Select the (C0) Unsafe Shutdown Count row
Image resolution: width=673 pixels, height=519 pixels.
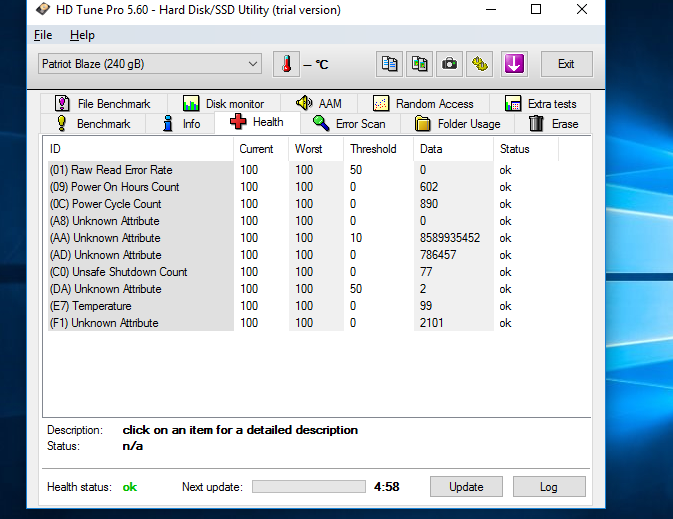(303, 272)
